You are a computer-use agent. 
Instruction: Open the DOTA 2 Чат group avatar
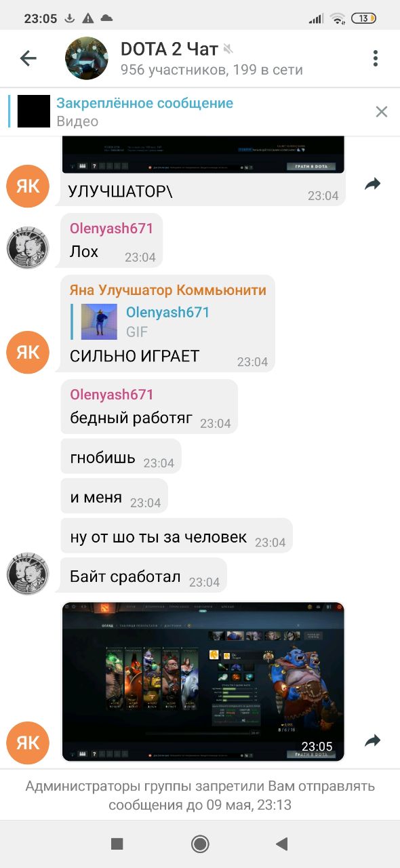coord(87,59)
